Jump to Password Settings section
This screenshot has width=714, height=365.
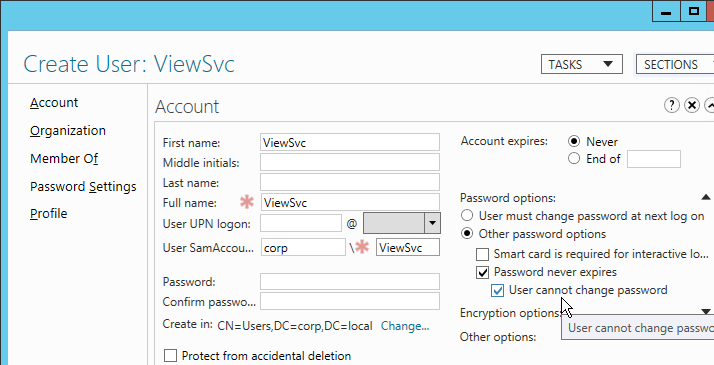click(x=83, y=187)
